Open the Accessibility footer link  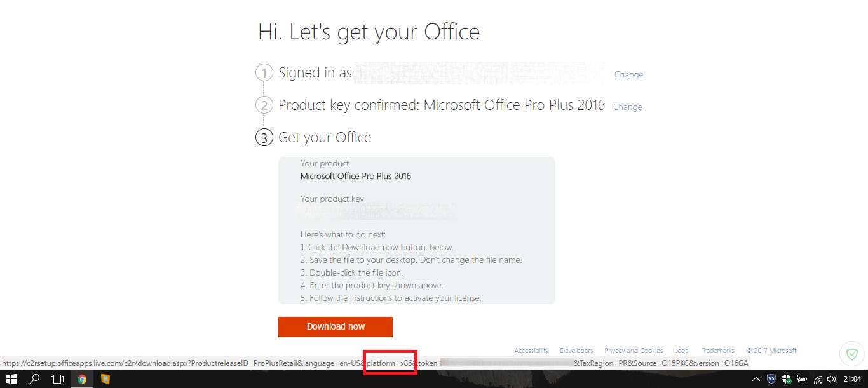click(x=531, y=351)
